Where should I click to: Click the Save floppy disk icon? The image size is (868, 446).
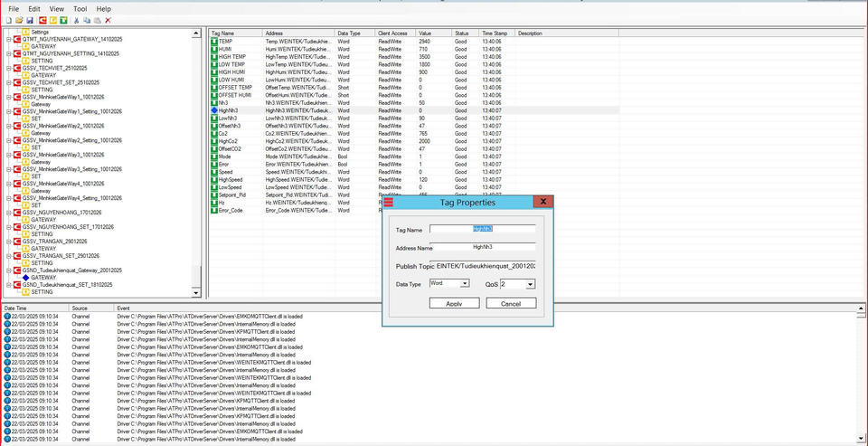pyautogui.click(x=30, y=20)
